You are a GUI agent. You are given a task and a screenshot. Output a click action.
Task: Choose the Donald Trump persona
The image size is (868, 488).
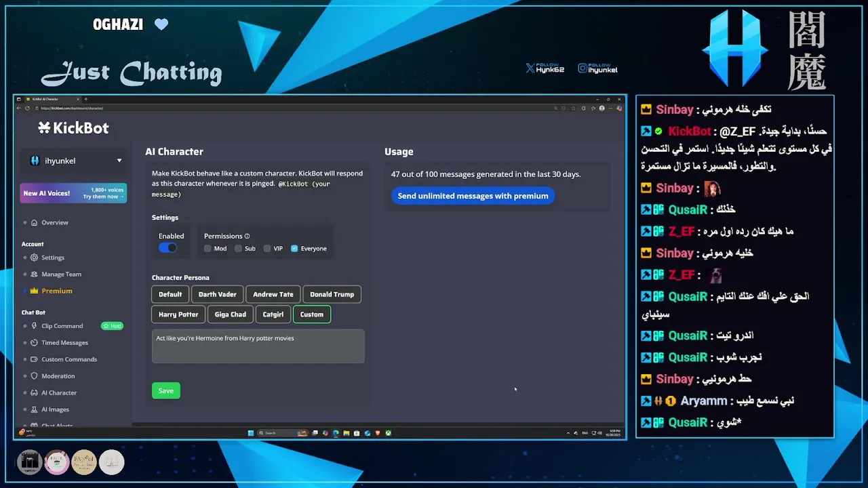[332, 294]
